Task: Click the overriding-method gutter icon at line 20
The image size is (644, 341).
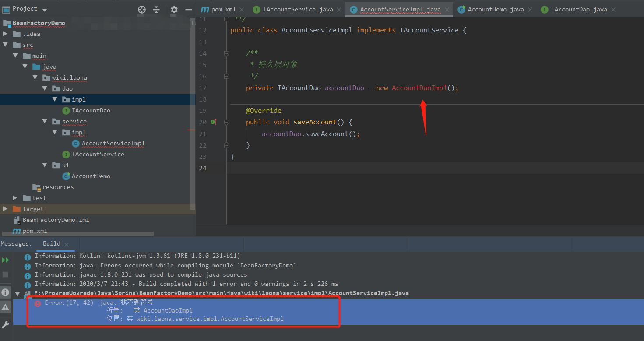Action: pos(214,122)
